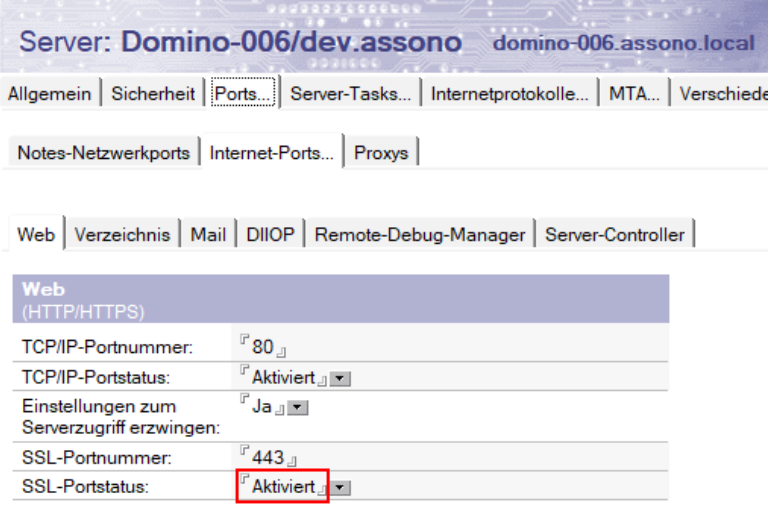The width and height of the screenshot is (768, 514).
Task: Select the Internet-Ports... tab
Action: (271, 153)
